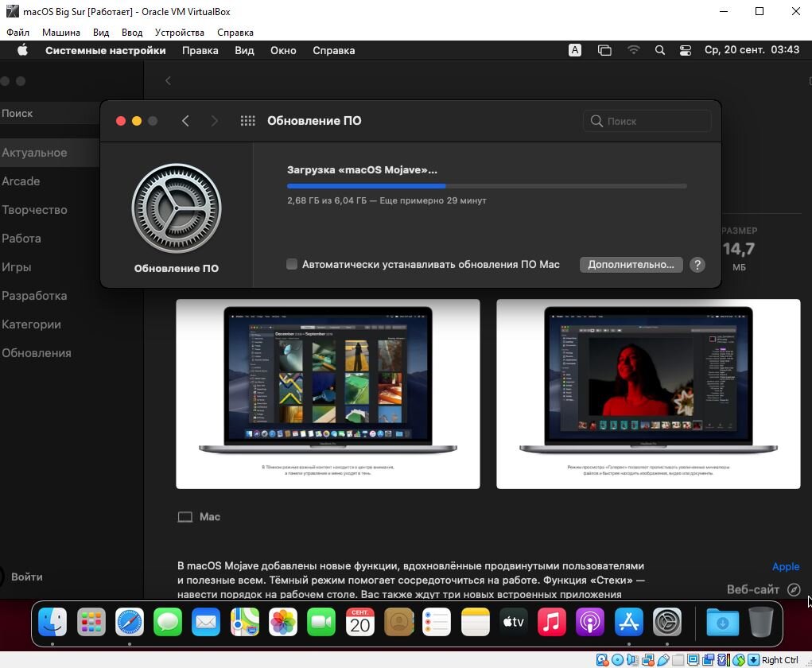Screen dimensions: 812x668
Task: Click the macOS Mojave download progress bar
Action: 487,185
